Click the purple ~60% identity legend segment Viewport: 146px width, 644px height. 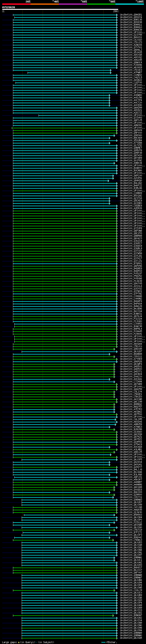point(73,4)
